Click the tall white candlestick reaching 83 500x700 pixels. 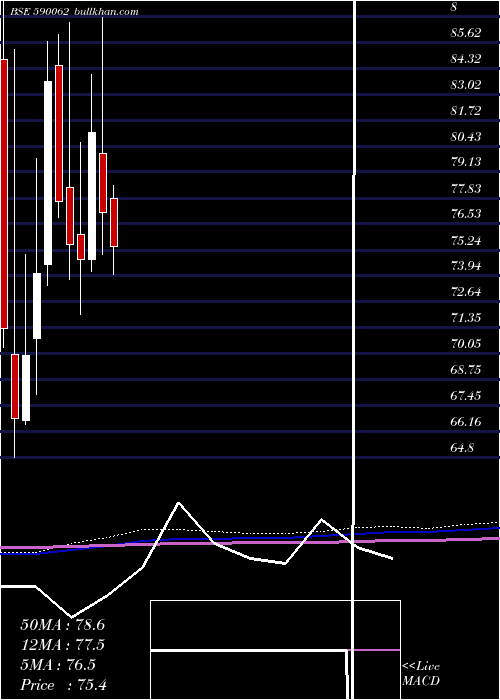coord(48,173)
